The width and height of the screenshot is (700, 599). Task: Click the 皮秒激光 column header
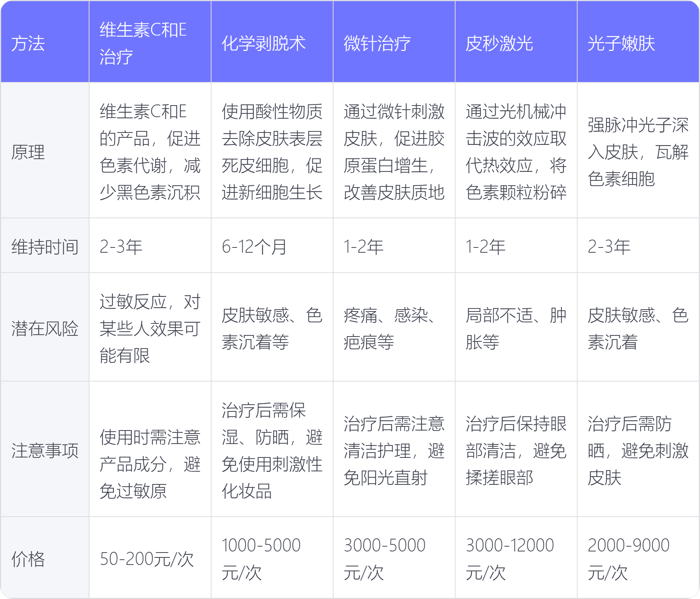click(499, 43)
